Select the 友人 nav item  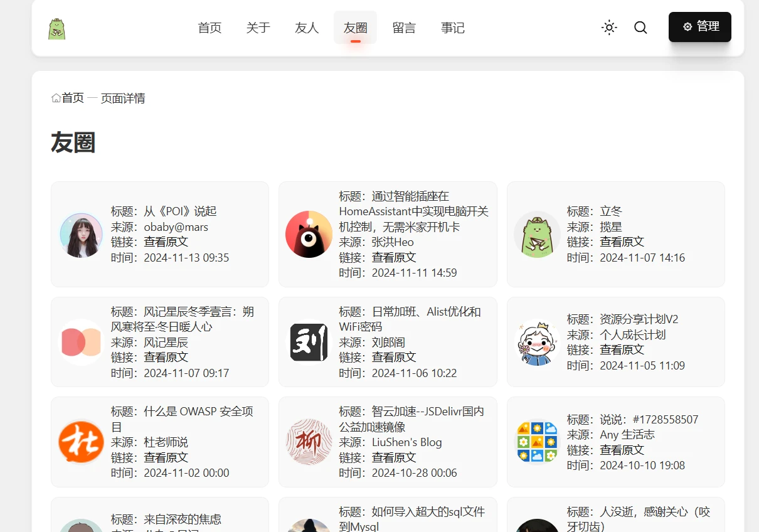pos(307,28)
